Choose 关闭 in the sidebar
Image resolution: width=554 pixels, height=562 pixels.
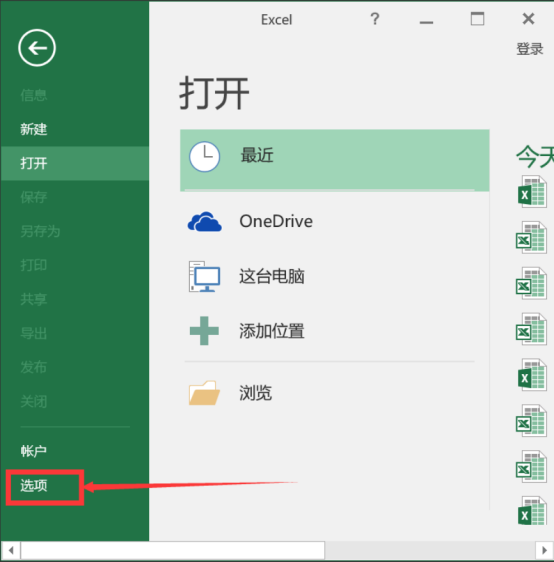pyautogui.click(x=34, y=401)
